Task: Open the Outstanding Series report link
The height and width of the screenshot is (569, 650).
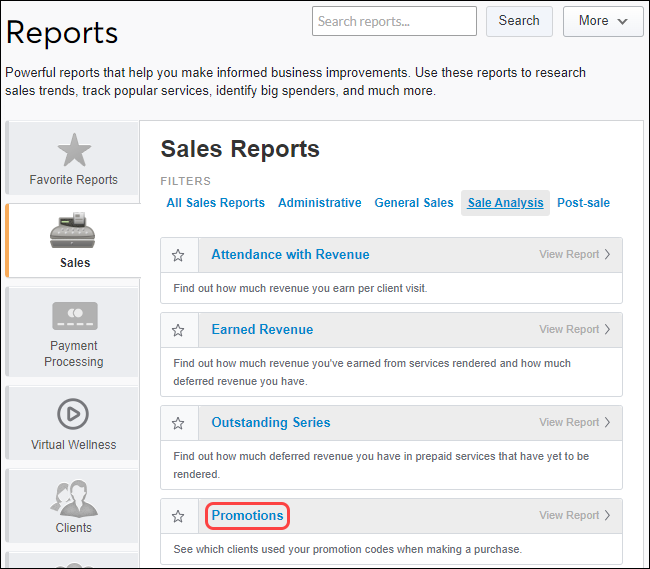Action: coord(270,423)
